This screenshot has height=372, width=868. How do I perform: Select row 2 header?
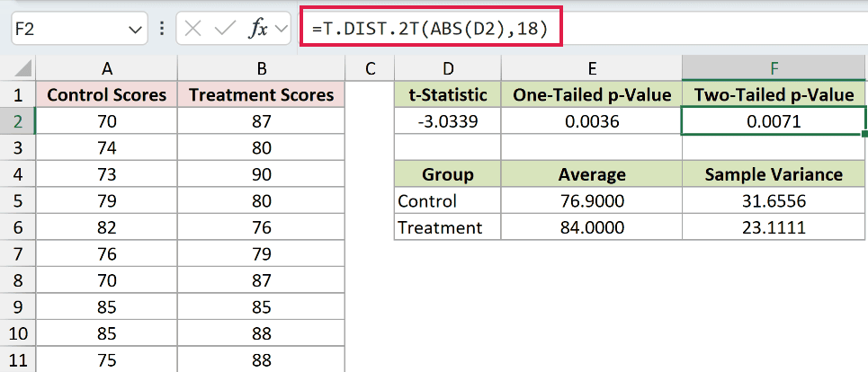coord(18,121)
